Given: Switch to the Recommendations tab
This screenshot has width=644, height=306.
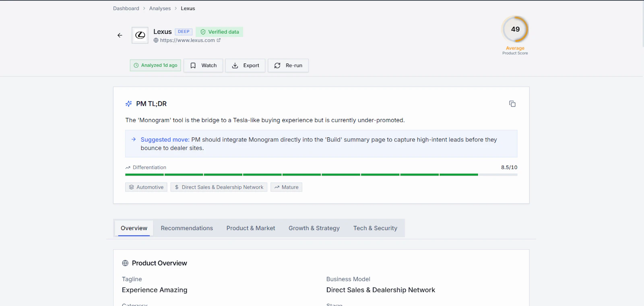Looking at the screenshot, I should pyautogui.click(x=187, y=228).
